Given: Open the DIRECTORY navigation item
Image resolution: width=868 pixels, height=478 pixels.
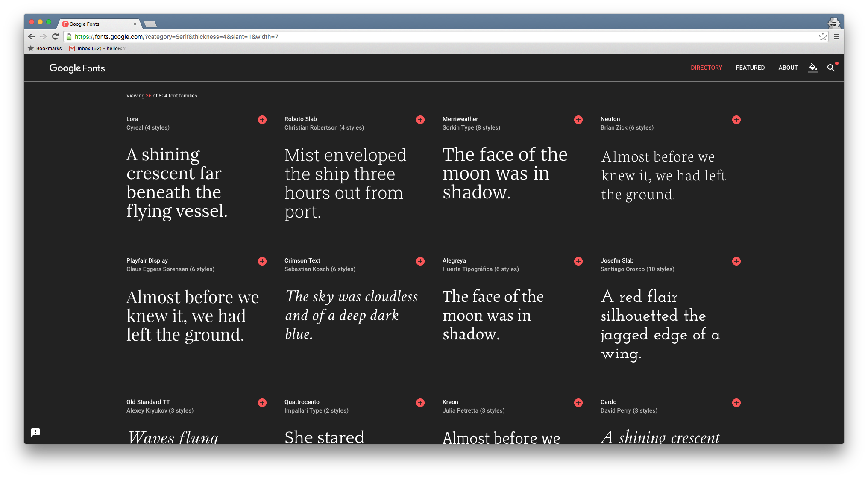Looking at the screenshot, I should 707,68.
